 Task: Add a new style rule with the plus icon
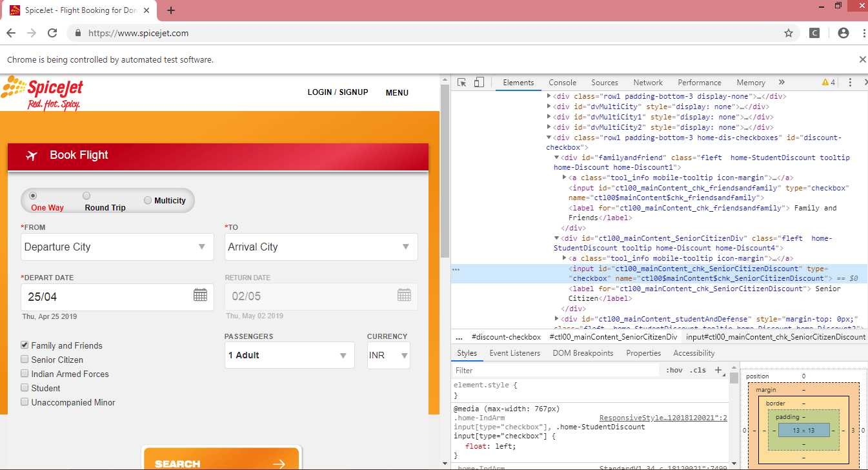click(718, 370)
